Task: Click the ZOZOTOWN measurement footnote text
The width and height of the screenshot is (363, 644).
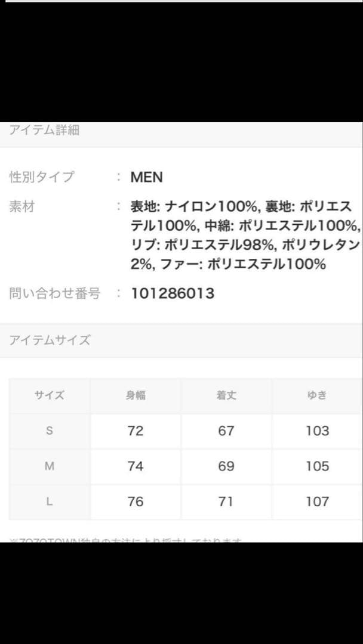Action: click(x=127, y=540)
